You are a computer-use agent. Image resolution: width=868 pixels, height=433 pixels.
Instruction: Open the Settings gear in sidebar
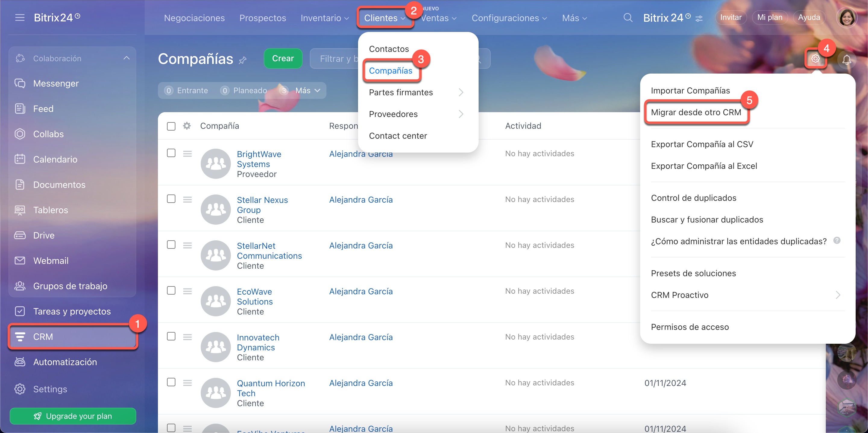[20, 389]
